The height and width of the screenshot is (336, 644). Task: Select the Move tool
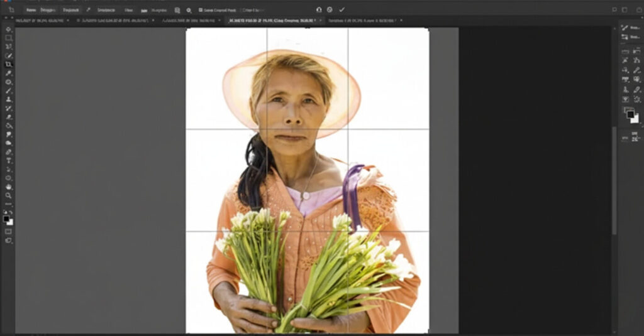8,29
